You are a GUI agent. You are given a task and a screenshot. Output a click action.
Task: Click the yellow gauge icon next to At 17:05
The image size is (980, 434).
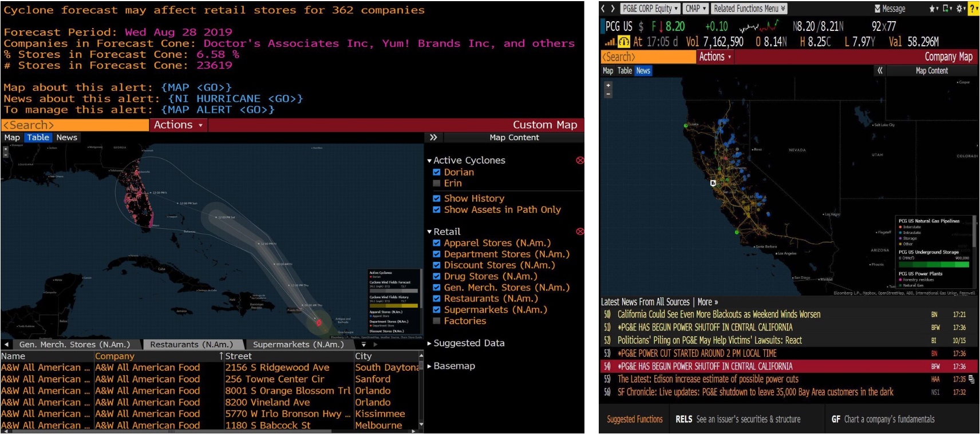click(x=624, y=42)
